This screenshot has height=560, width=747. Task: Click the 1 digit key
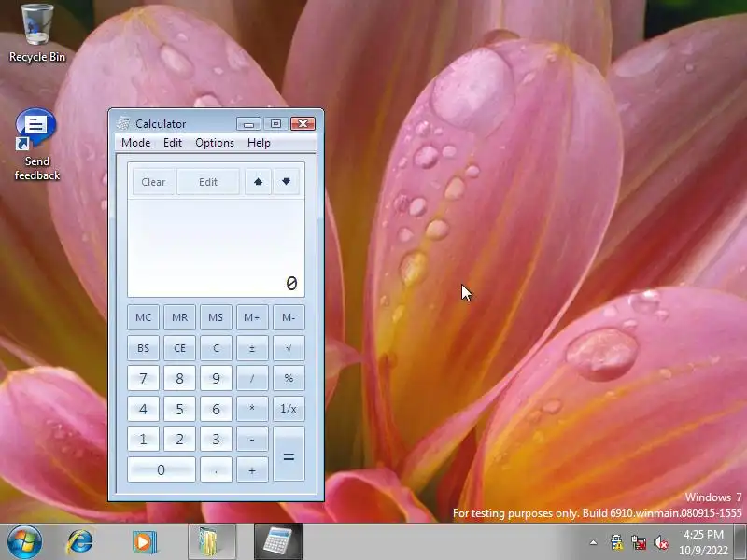click(144, 439)
